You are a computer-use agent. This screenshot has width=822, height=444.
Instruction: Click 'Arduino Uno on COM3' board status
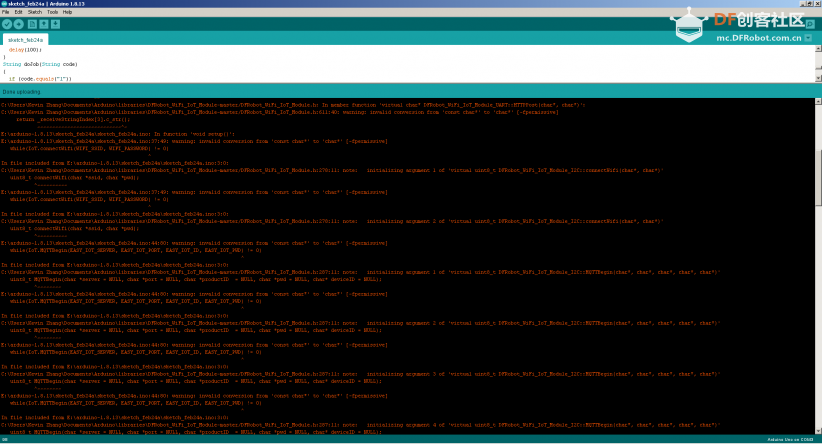[790, 439]
